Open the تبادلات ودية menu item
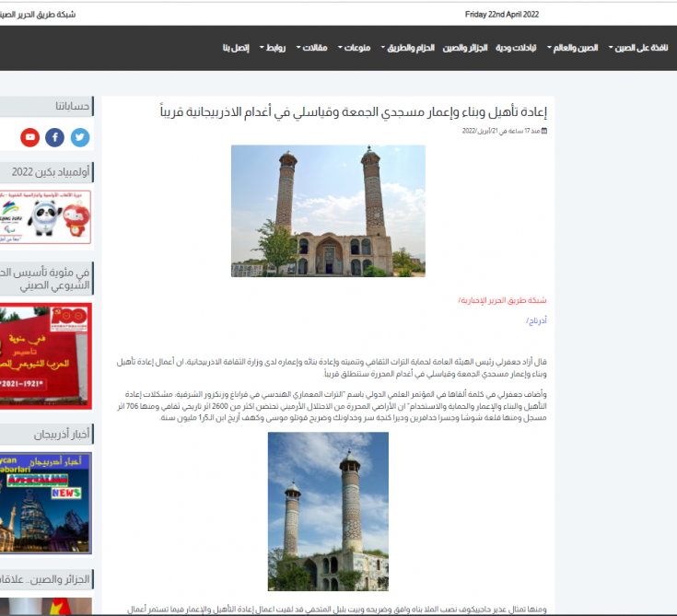 coord(516,48)
